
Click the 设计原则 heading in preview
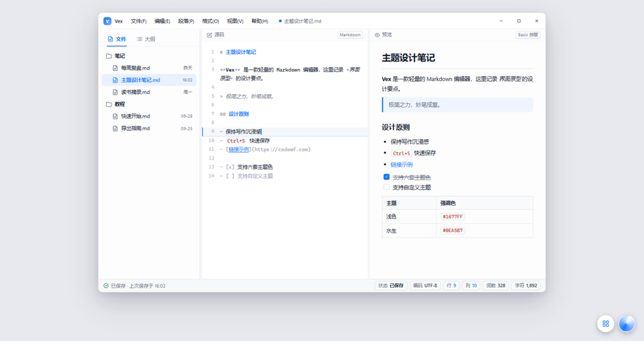(x=395, y=128)
